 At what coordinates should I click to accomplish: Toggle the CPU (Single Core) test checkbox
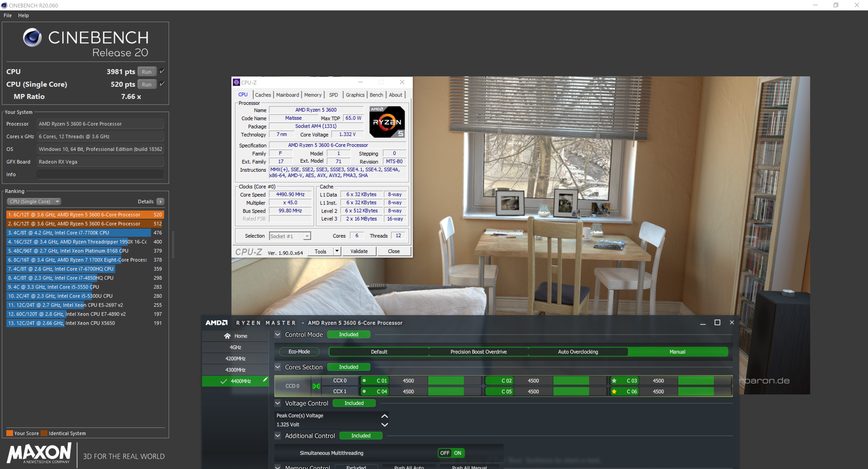coord(162,84)
